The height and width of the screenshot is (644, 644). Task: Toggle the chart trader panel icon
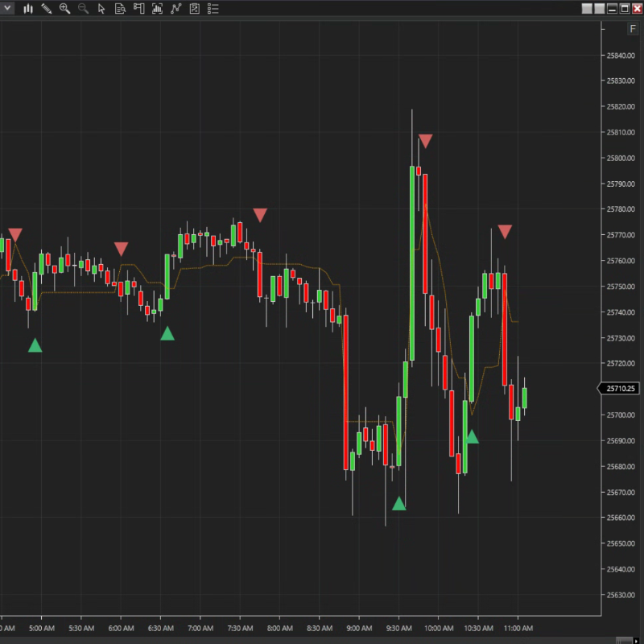(138, 9)
